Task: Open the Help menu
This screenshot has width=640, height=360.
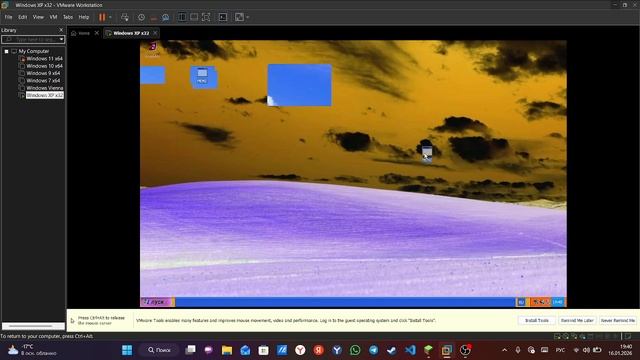Action: (x=84, y=17)
